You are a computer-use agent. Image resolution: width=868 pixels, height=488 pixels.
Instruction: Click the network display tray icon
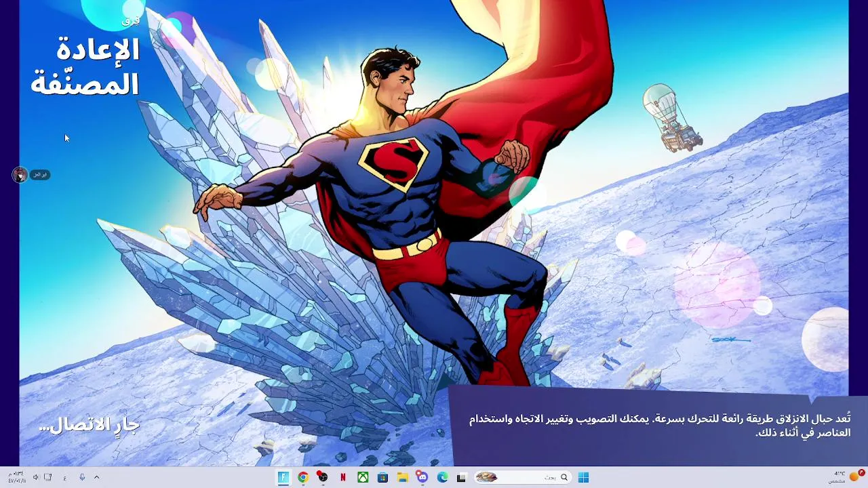click(x=48, y=477)
